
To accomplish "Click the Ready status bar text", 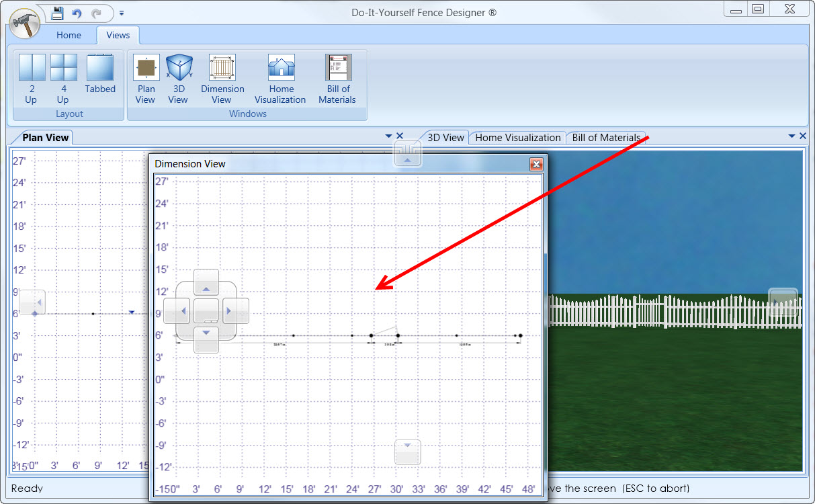I will click(x=27, y=489).
